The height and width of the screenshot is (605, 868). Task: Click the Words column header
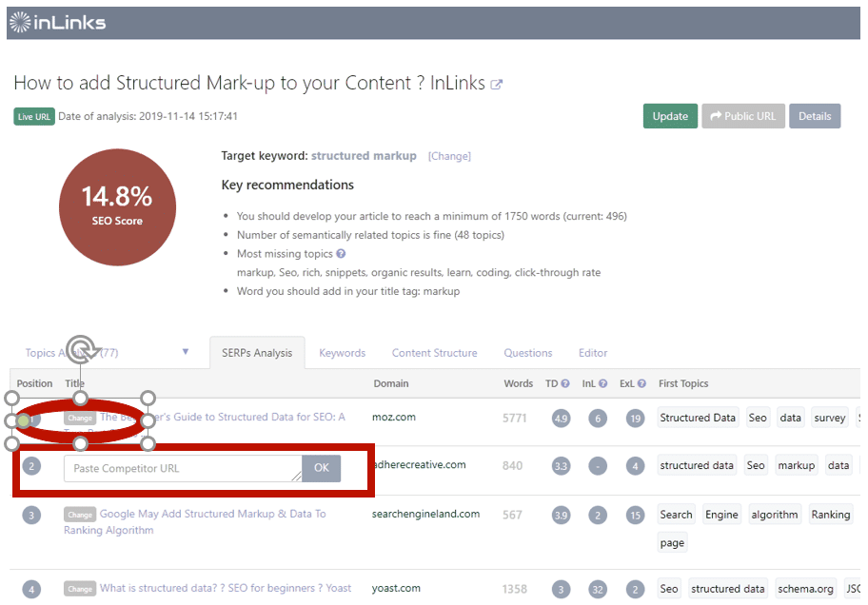518,383
